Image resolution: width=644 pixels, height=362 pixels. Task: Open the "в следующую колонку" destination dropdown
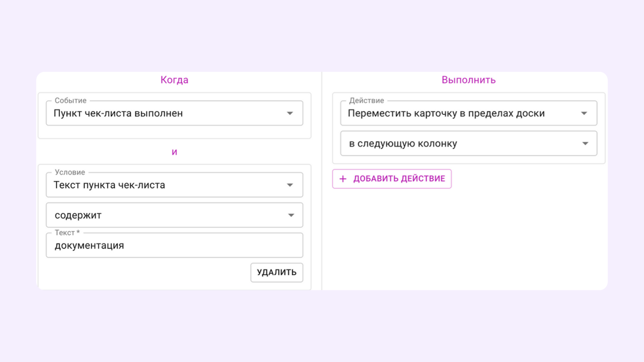(468, 143)
